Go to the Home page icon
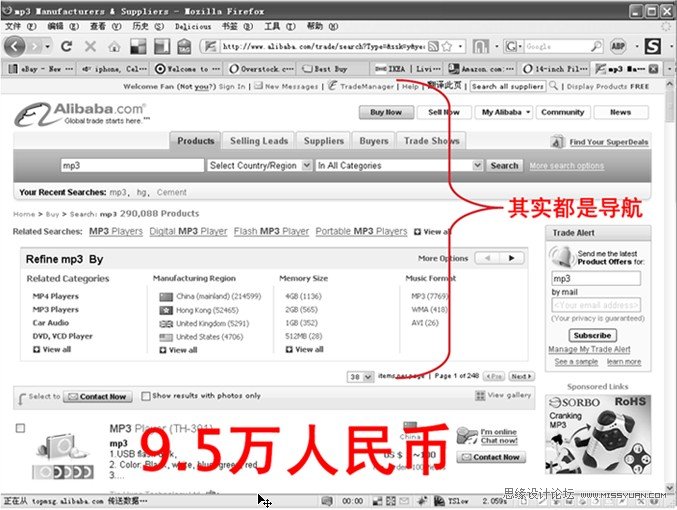 (x=114, y=46)
